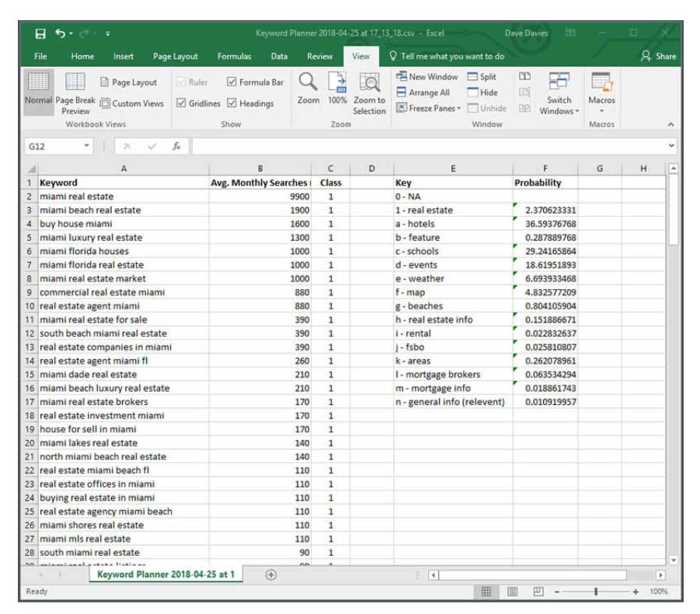Viewport: 700px width, 614px height.
Task: Click the Undo arrow icon
Action: [x=61, y=33]
